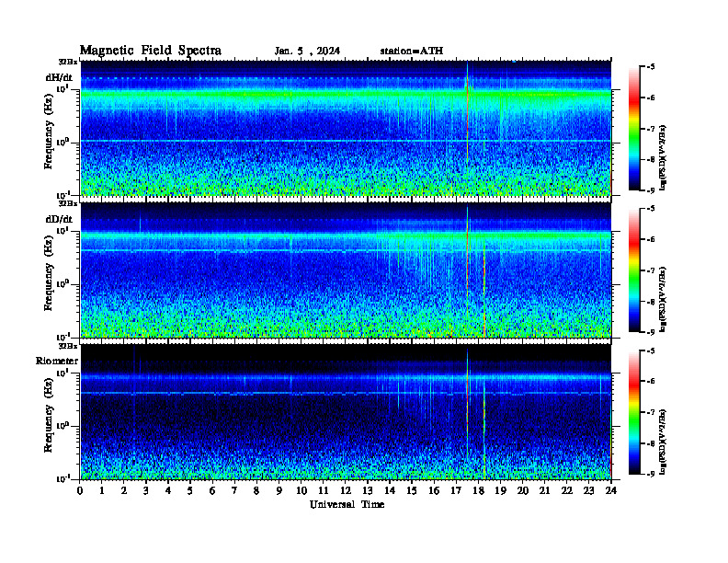The width and height of the screenshot is (728, 563).
Task: Click hour "7" on the Universal Time axis
Action: coord(234,490)
